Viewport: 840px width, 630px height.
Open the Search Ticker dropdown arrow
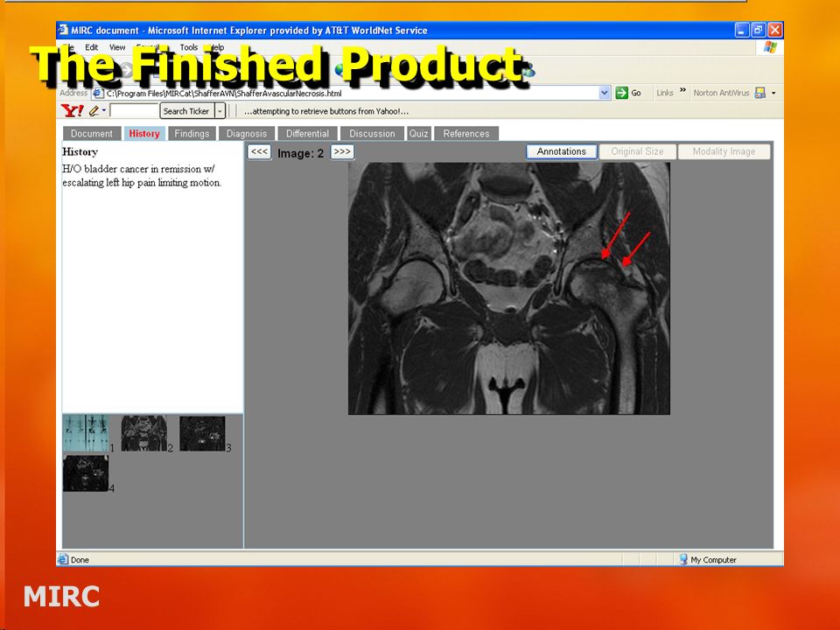pyautogui.click(x=220, y=111)
